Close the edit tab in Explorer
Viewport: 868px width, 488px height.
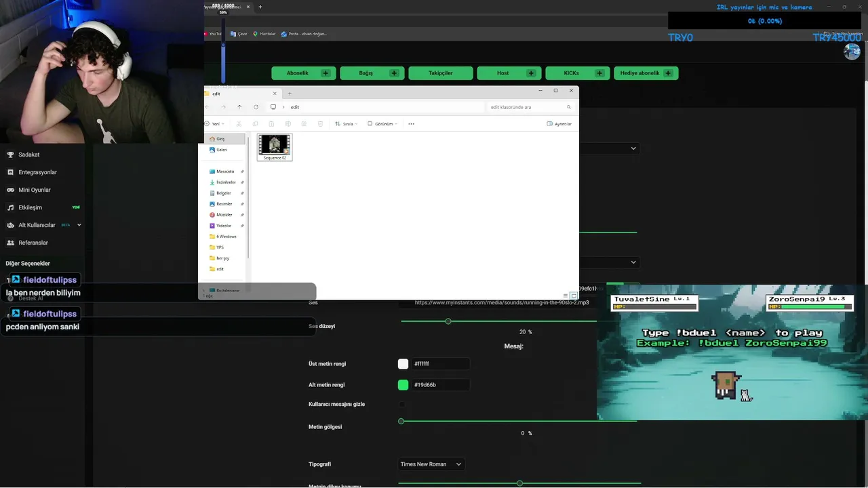click(275, 94)
